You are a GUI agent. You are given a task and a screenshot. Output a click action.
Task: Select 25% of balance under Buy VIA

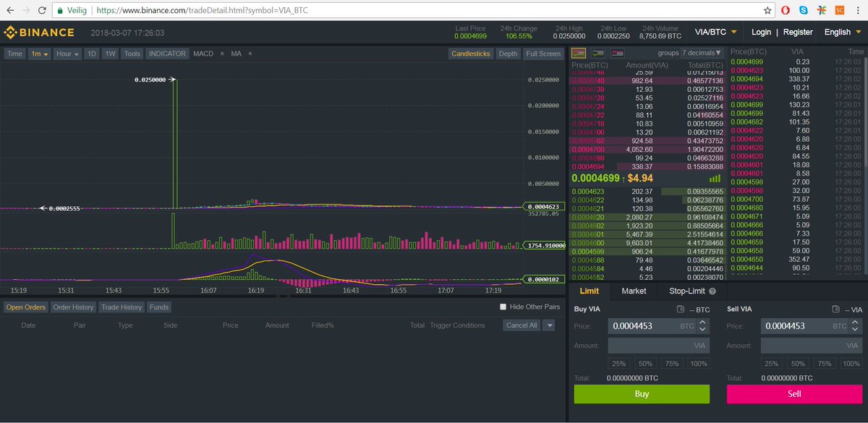[x=618, y=364]
